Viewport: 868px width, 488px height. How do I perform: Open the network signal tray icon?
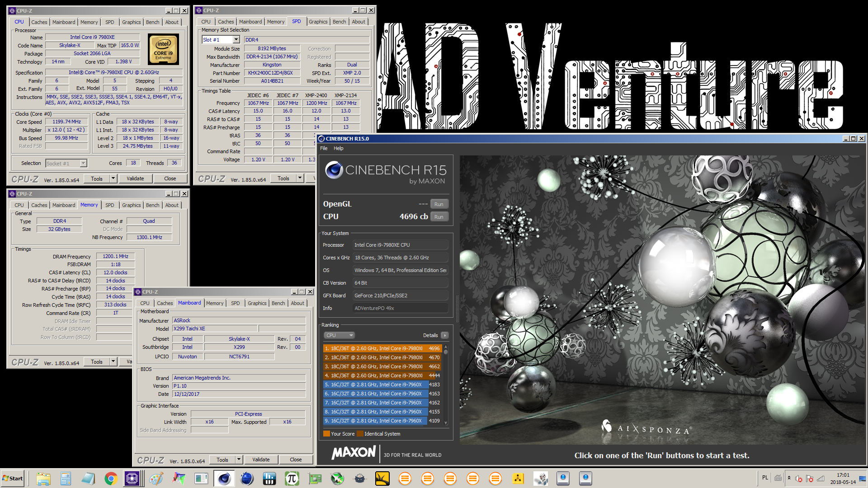821,479
